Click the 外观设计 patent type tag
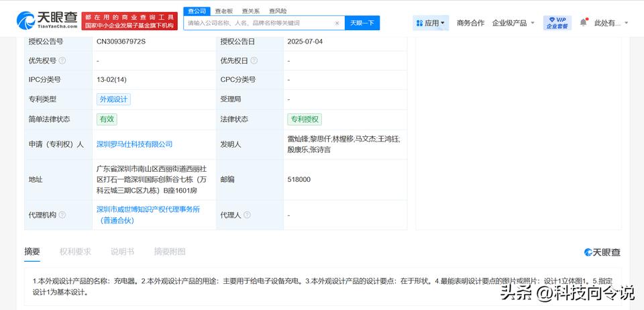Viewport: 644px width, 310px height. tap(113, 99)
